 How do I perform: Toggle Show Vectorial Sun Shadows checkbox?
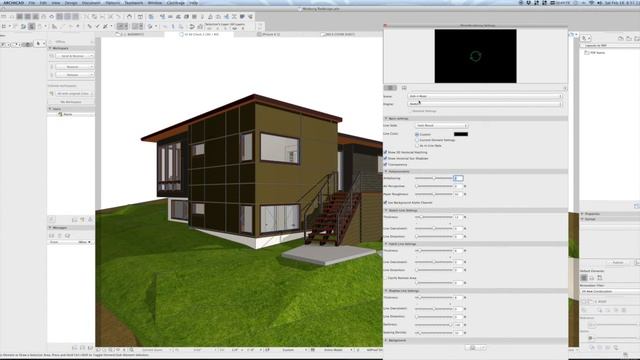385,158
